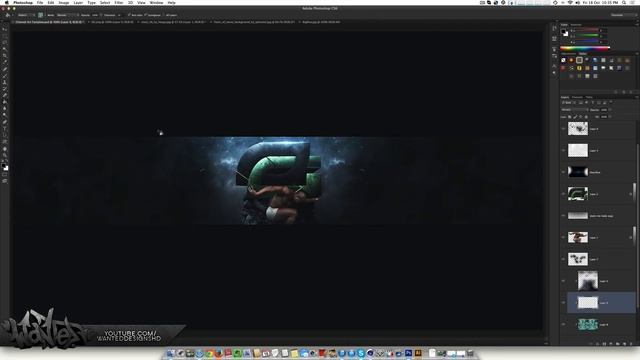The width and height of the screenshot is (640, 360).
Task: Select the Eraser tool
Action: coord(5,95)
